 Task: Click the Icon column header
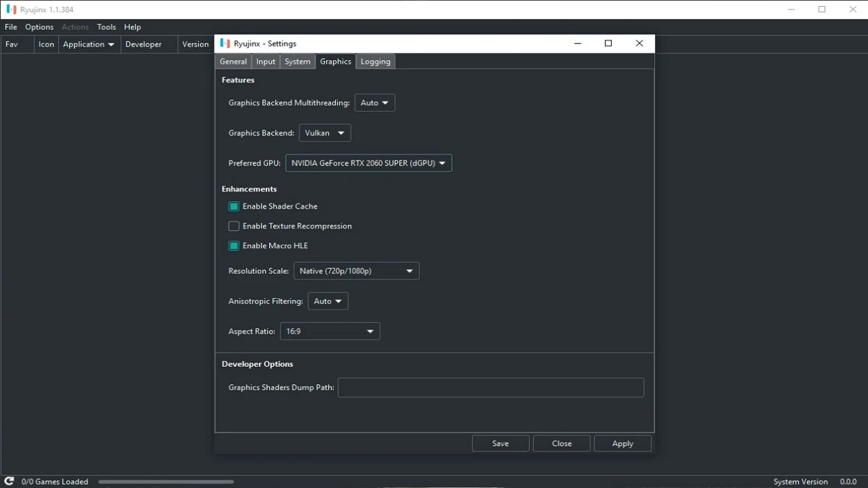[46, 44]
